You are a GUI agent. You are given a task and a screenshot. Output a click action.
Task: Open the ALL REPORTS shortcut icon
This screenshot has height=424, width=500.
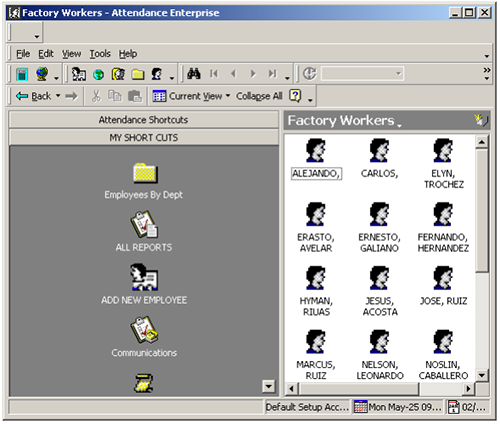point(144,224)
